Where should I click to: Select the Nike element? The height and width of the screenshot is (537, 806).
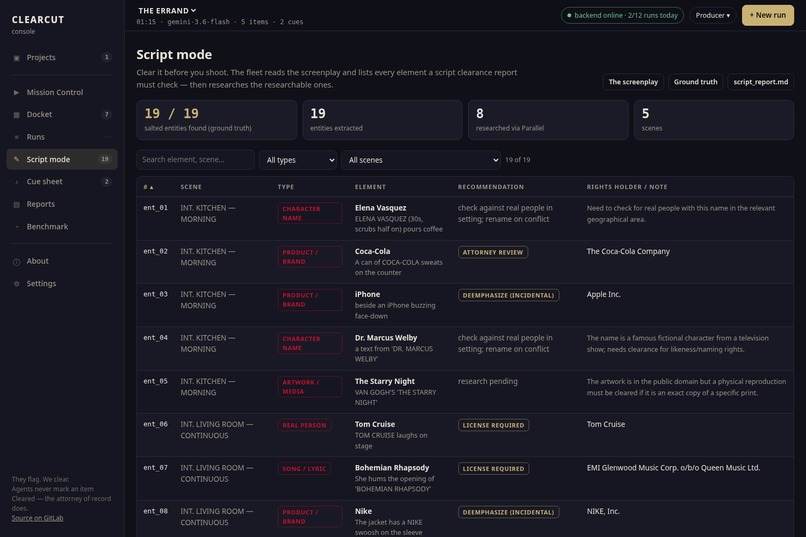click(363, 511)
